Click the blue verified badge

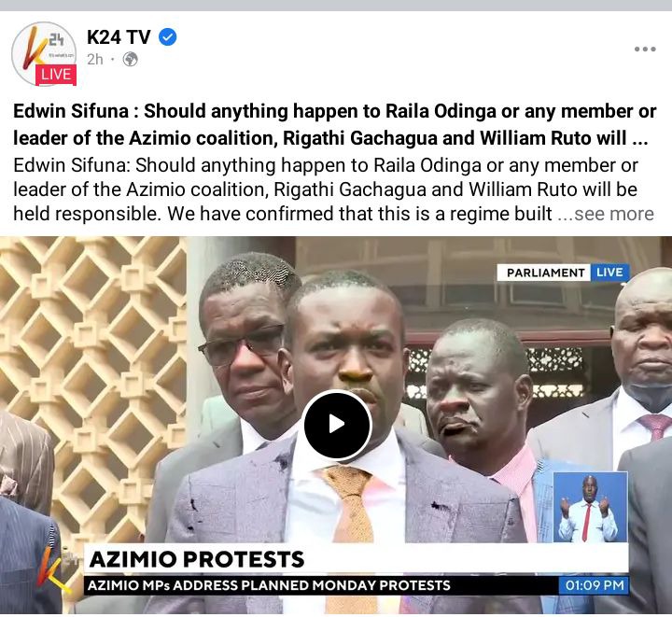click(168, 37)
